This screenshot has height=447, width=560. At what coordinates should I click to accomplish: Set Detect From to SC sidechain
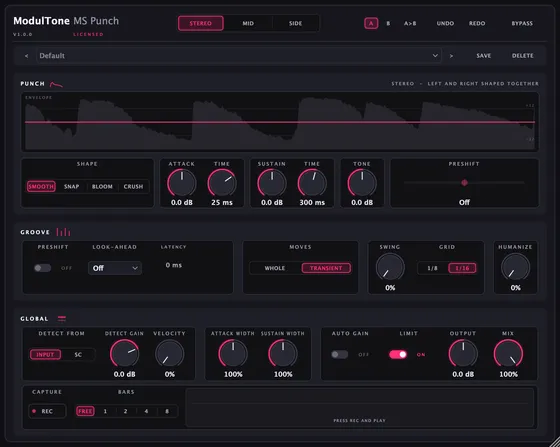[x=78, y=355]
